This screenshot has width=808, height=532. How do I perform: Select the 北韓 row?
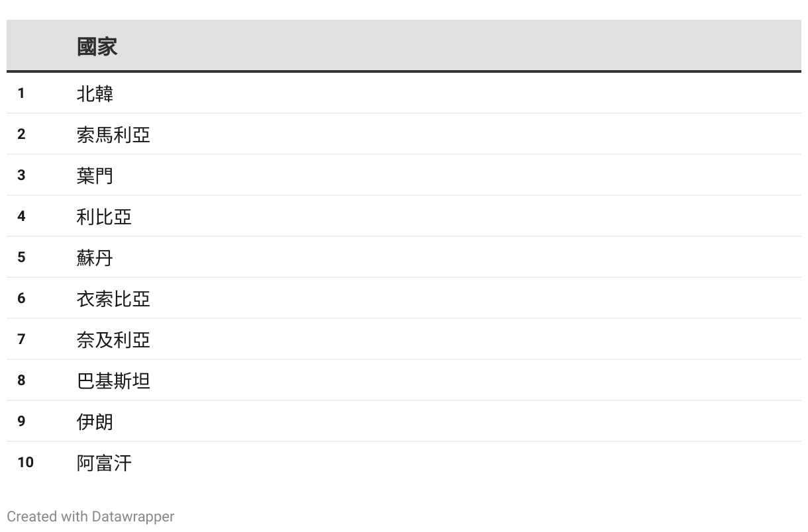(x=95, y=93)
